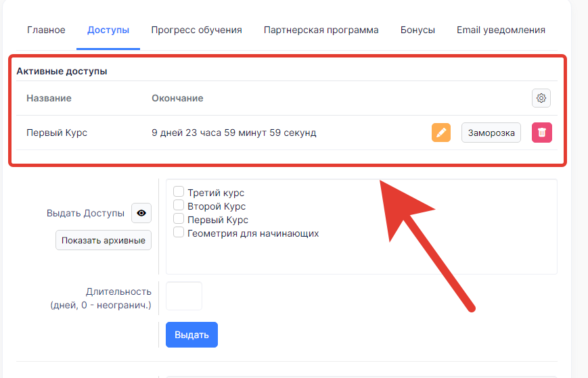Tick the Первый Курс checkbox in the list
Viewport: 588px width, 378px height.
click(179, 219)
